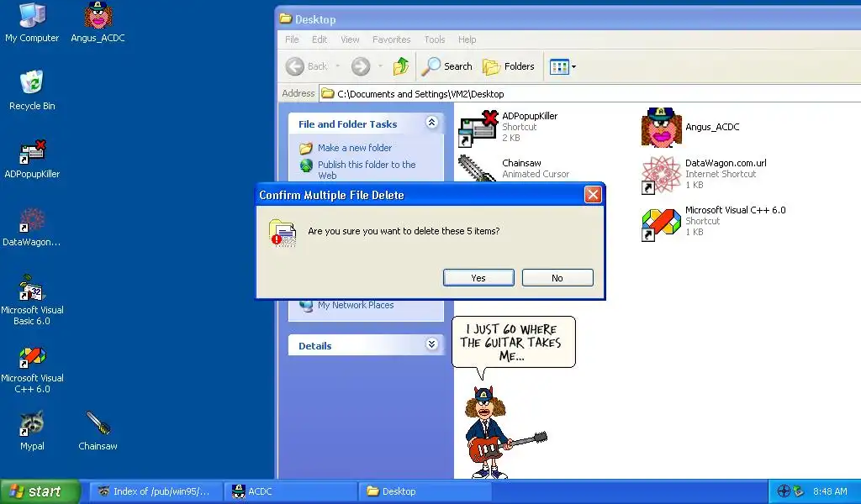Toggle the Folders pane button

click(509, 66)
